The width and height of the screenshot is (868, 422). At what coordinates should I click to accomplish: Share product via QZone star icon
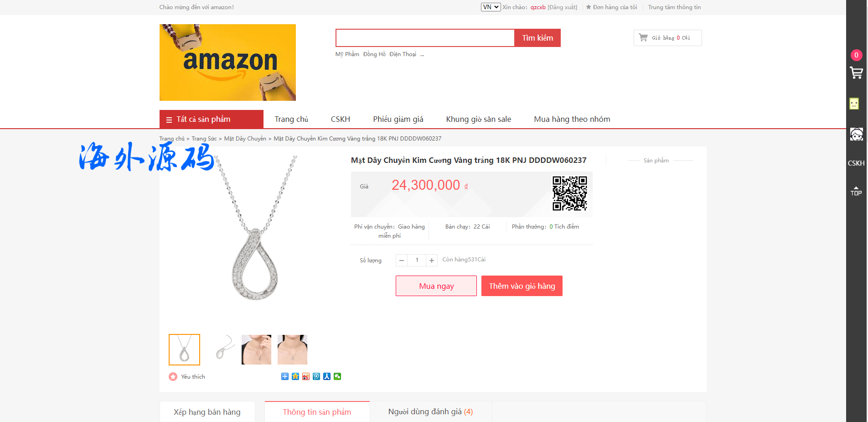point(295,376)
